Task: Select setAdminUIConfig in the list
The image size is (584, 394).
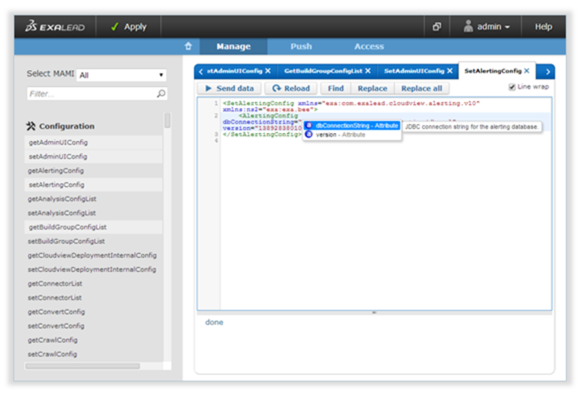Action: (93, 156)
